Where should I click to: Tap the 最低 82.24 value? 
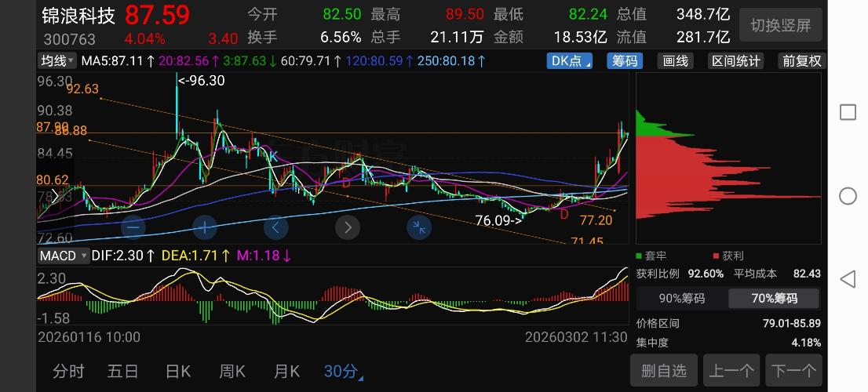[x=588, y=14]
